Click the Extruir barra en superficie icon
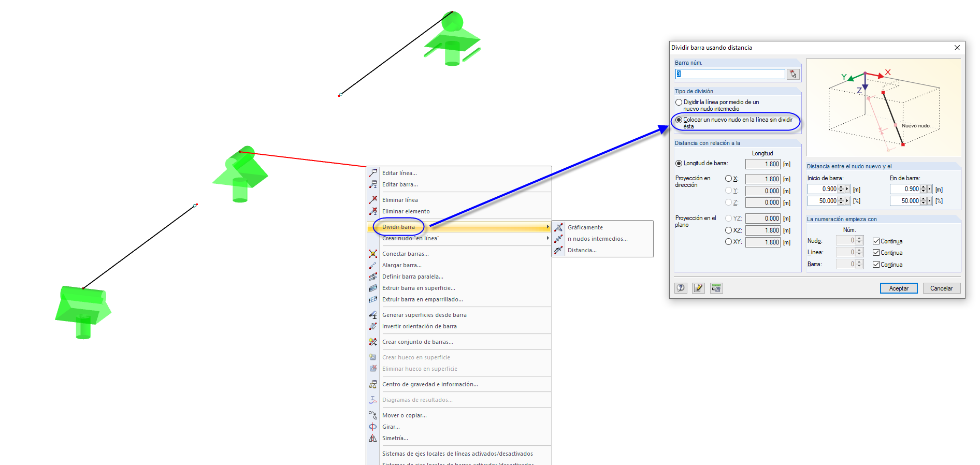This screenshot has height=465, width=980. click(373, 288)
